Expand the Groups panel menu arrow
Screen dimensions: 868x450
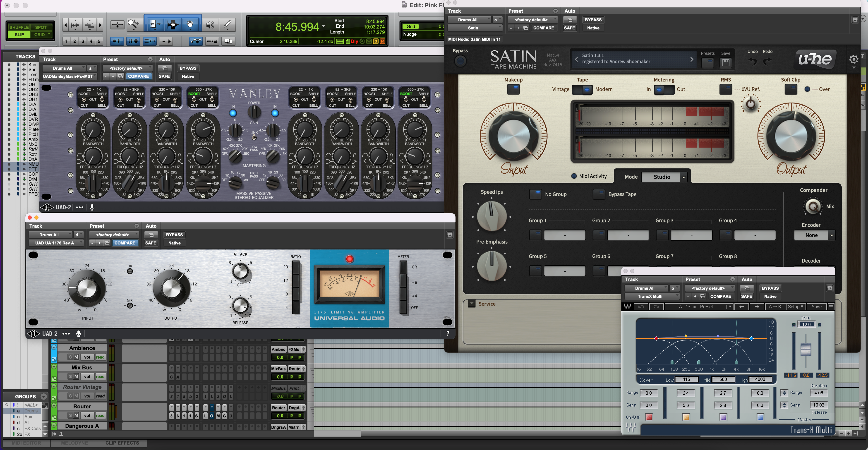pyautogui.click(x=44, y=396)
